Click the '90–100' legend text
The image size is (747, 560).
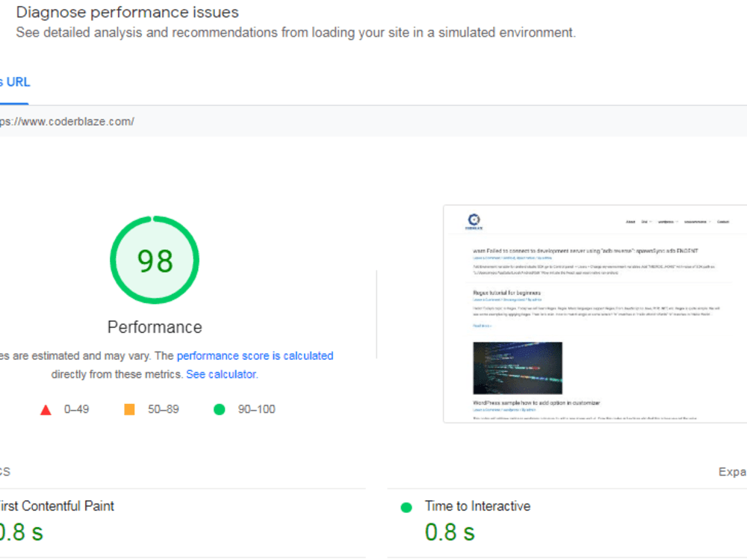(257, 409)
